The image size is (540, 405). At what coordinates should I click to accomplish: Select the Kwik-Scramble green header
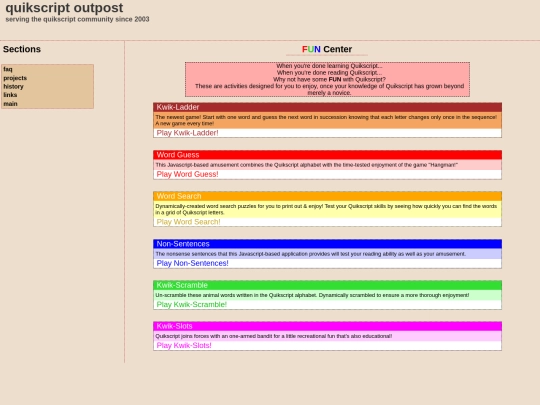click(328, 285)
